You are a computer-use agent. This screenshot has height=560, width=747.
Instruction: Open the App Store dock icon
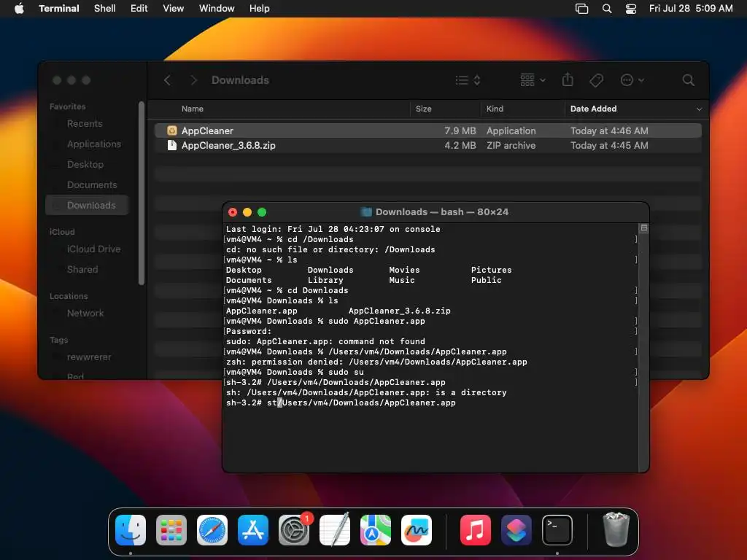pyautogui.click(x=253, y=530)
